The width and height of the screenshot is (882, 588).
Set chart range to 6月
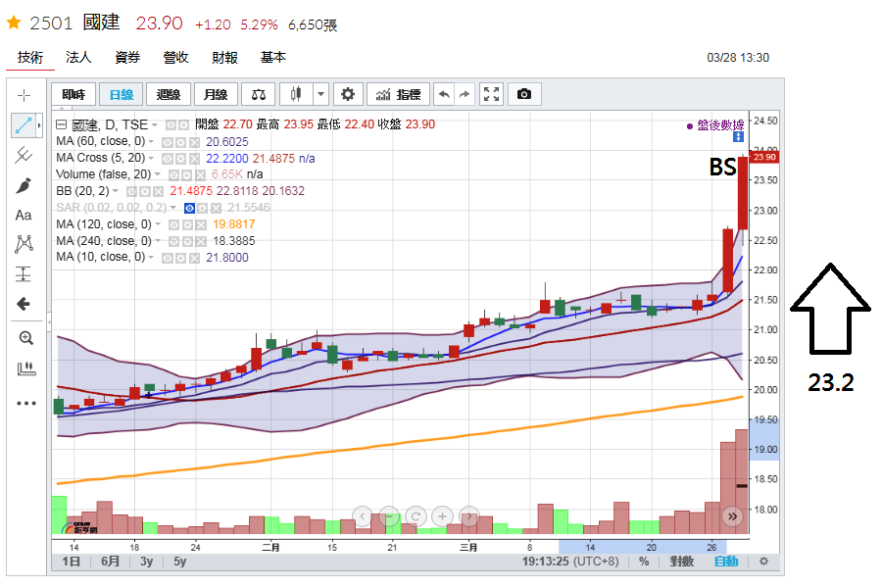pyautogui.click(x=110, y=561)
